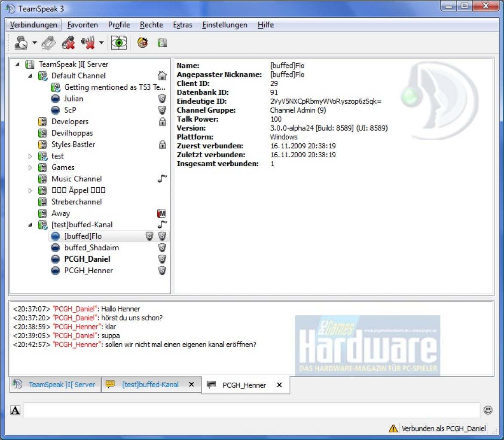
Task: Select the Devilhoppas channel
Action: point(72,133)
